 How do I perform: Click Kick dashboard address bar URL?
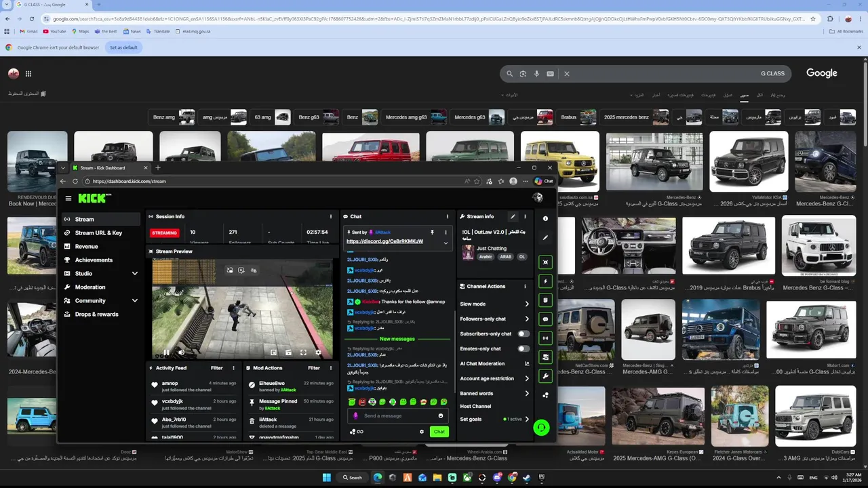point(129,182)
